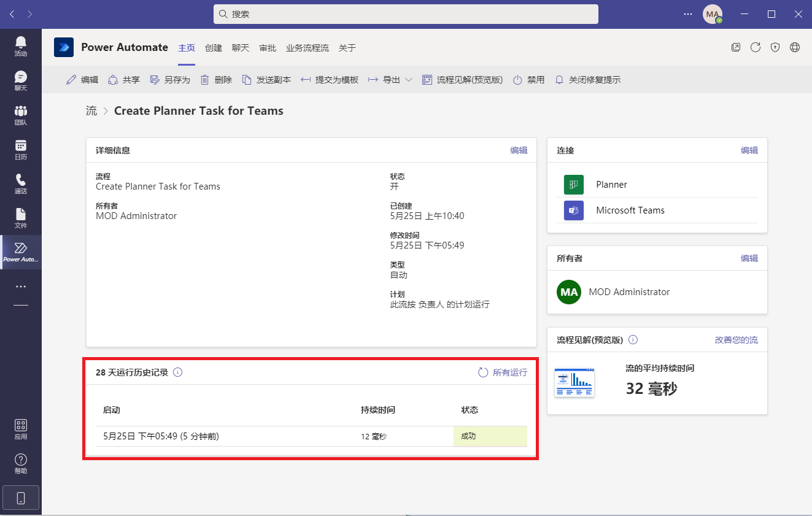Click the Planner connection name
Image resolution: width=812 pixels, height=516 pixels.
[612, 185]
